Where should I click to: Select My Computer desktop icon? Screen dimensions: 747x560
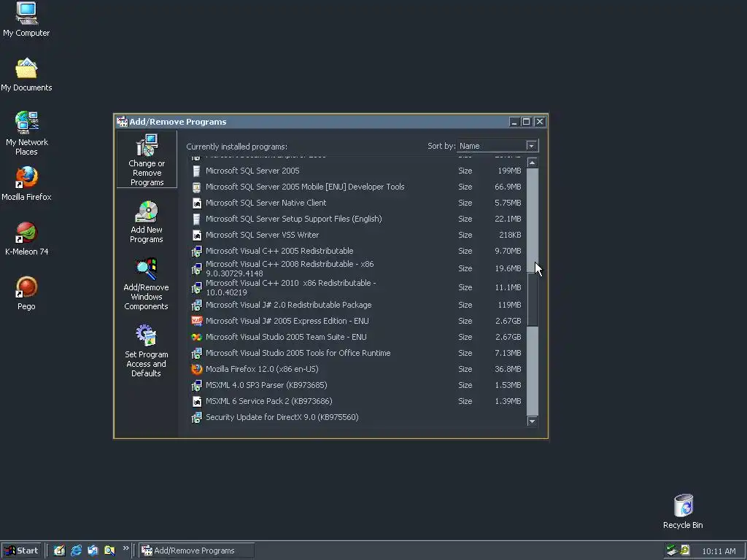(x=26, y=19)
